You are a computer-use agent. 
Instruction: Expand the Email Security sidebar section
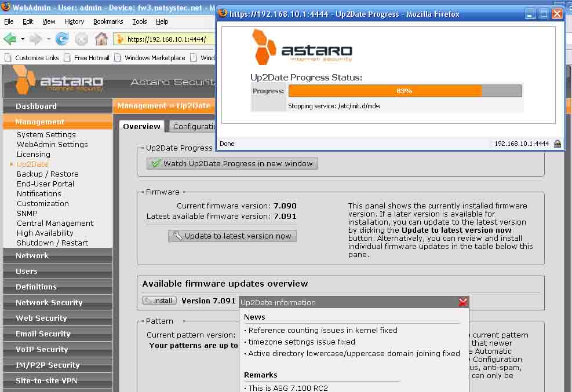(x=57, y=334)
